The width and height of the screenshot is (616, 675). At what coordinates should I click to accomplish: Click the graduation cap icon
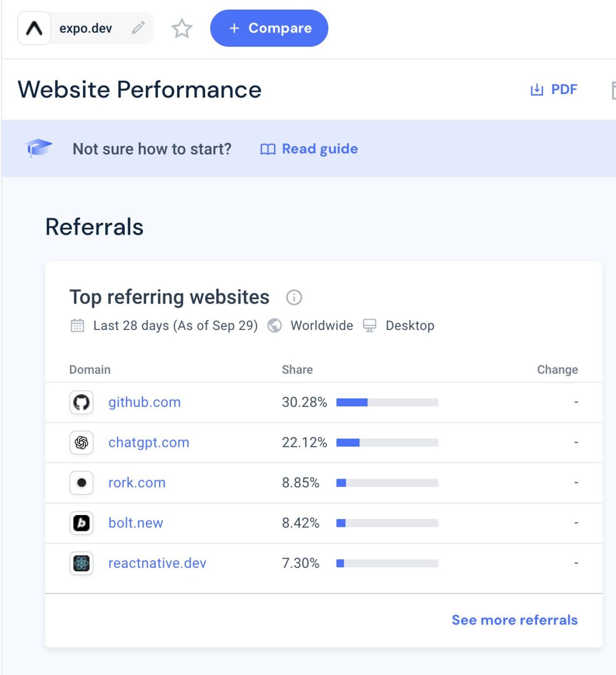coord(39,148)
